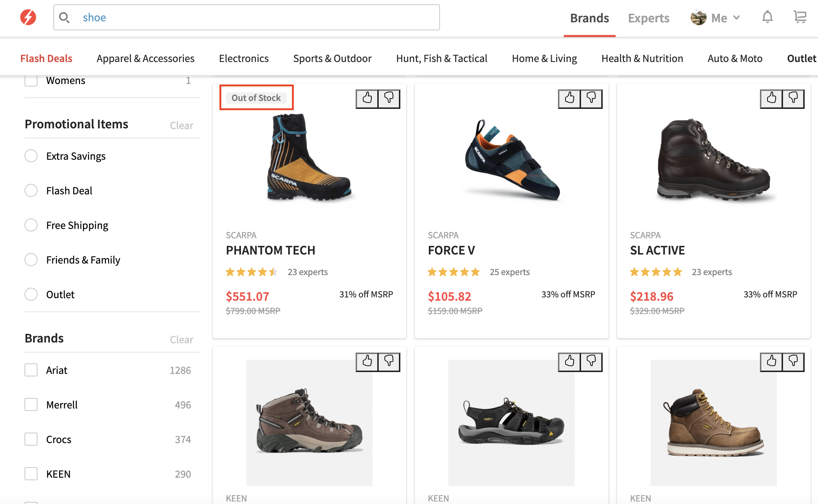Open the shopping cart
The width and height of the screenshot is (818, 504).
point(800,17)
